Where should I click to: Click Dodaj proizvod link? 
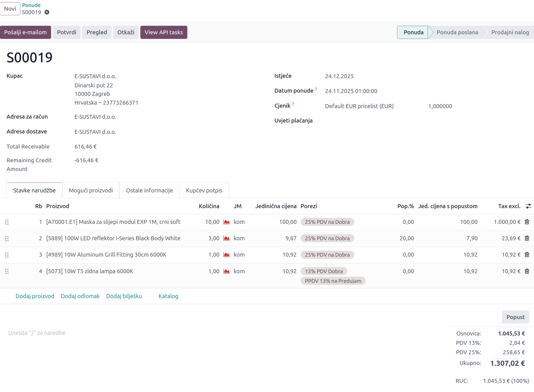point(35,296)
